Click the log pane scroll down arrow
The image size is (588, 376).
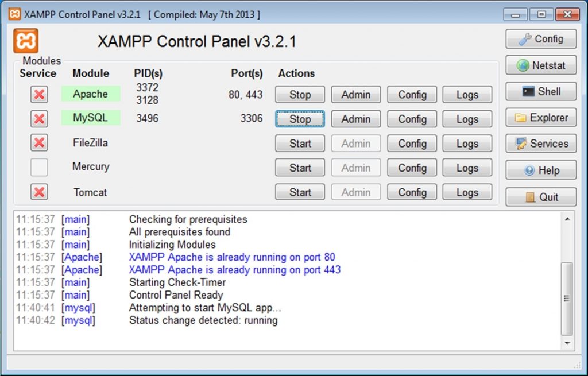[x=567, y=343]
